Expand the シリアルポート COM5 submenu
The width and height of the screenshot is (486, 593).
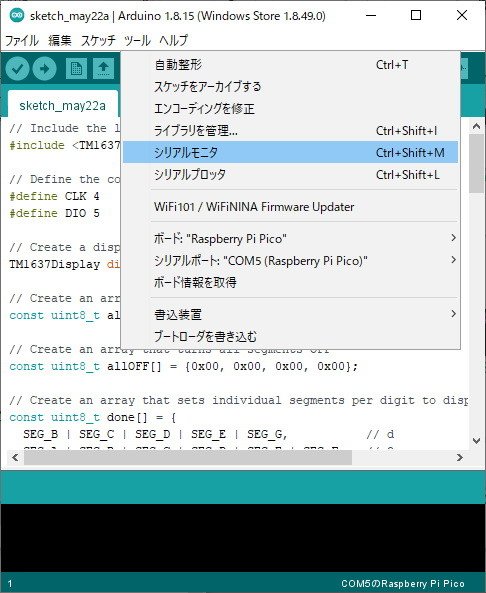coord(290,261)
